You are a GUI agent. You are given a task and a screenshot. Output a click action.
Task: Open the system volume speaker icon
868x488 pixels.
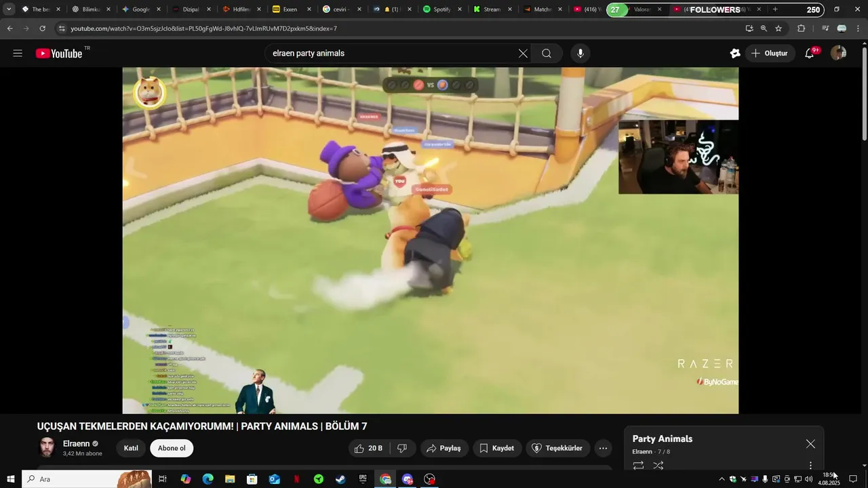808,479
